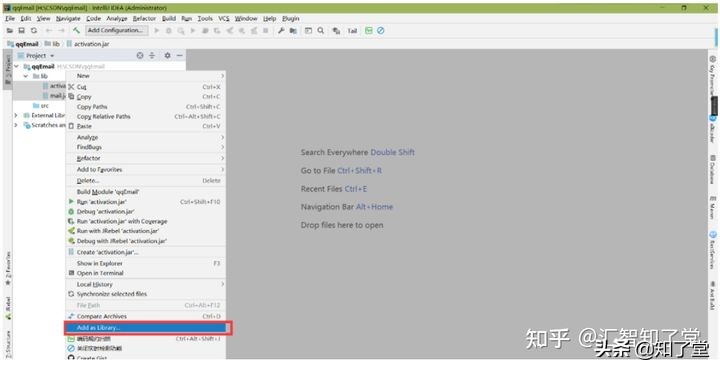Select Paste in the context menu
720x369 pixels.
pos(146,126)
